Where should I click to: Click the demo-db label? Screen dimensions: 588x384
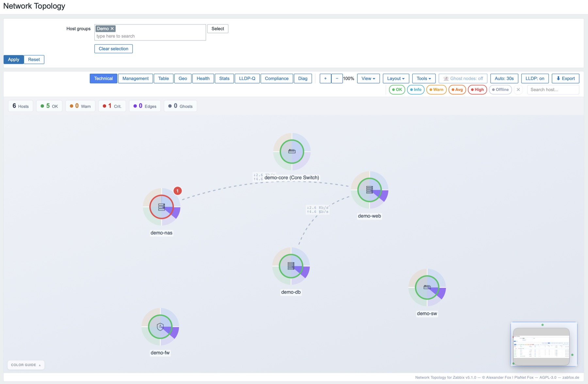(291, 292)
